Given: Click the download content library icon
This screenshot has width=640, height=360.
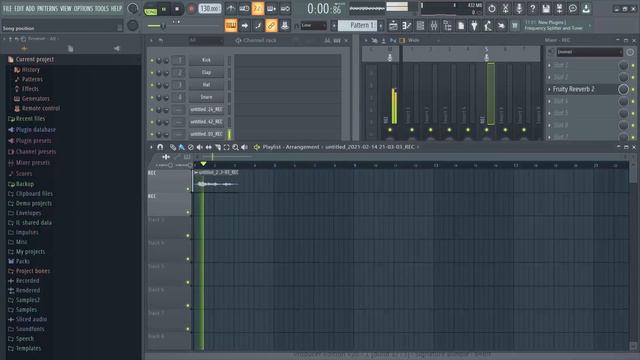Looking at the screenshot, I should [586, 8].
